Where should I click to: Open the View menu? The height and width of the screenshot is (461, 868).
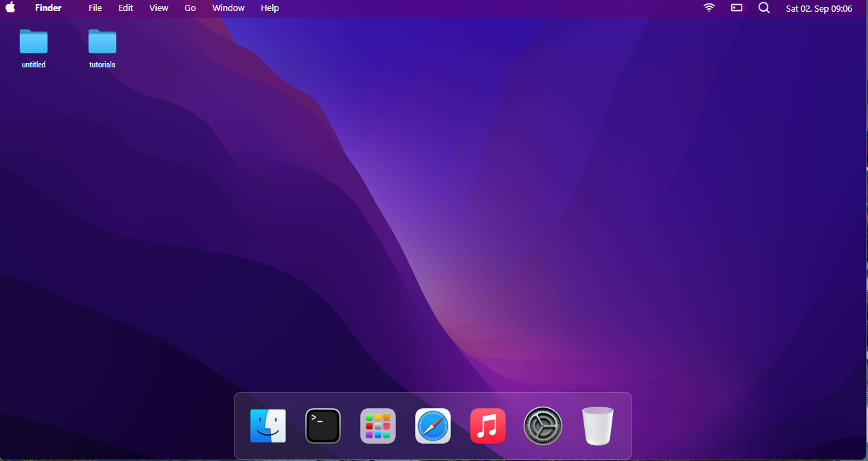point(159,8)
